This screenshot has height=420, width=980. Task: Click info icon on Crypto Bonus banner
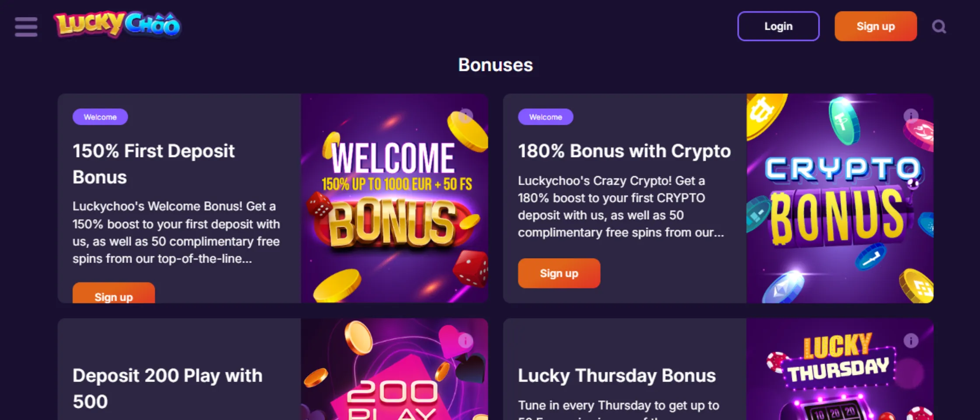(911, 115)
